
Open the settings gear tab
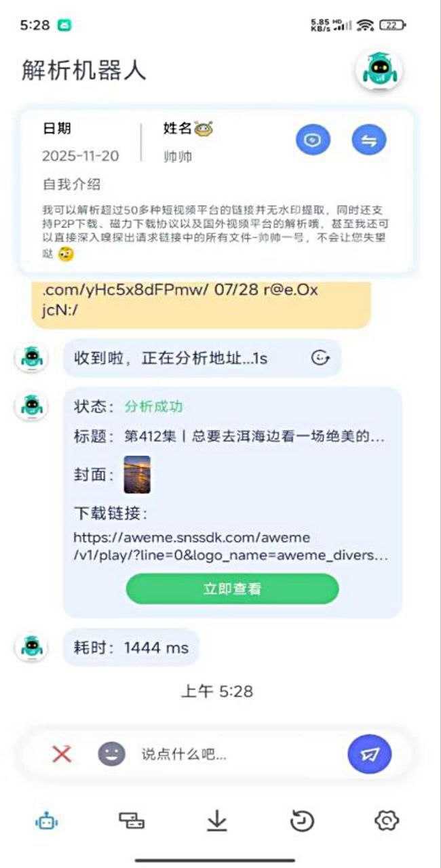click(x=387, y=821)
